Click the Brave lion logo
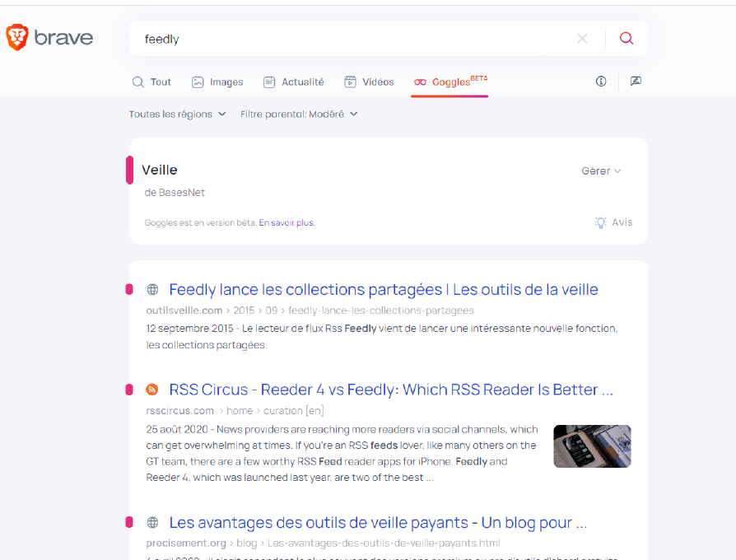 point(17,38)
